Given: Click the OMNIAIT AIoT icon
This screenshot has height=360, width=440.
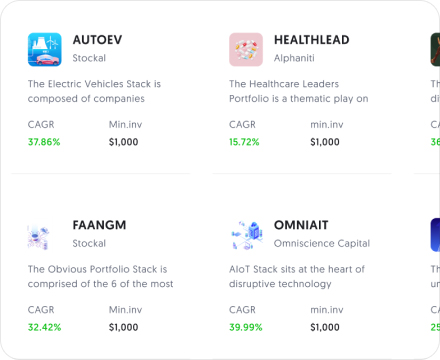Looking at the screenshot, I should click(246, 235).
